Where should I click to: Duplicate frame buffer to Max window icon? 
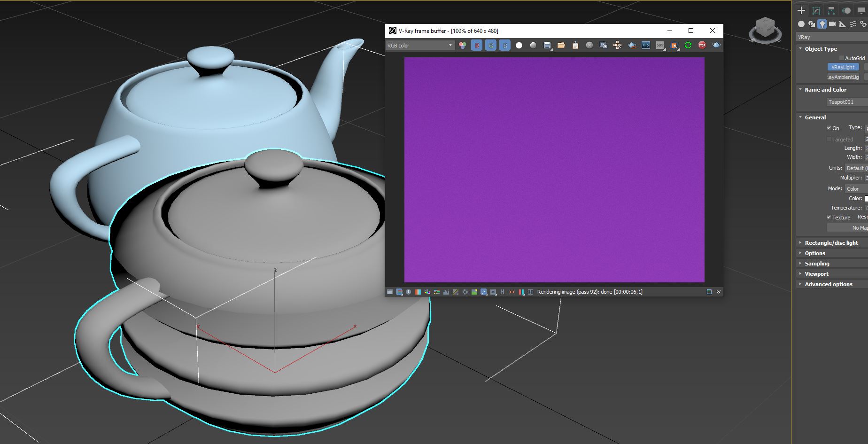coord(604,45)
